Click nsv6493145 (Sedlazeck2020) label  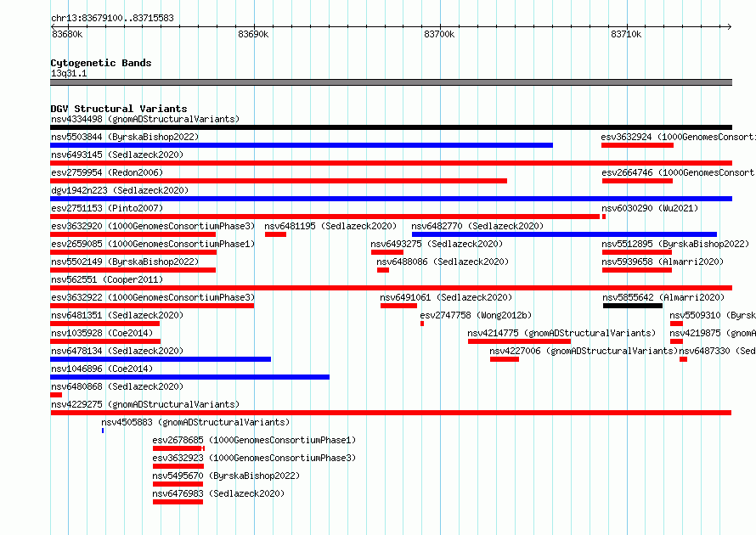(117, 155)
